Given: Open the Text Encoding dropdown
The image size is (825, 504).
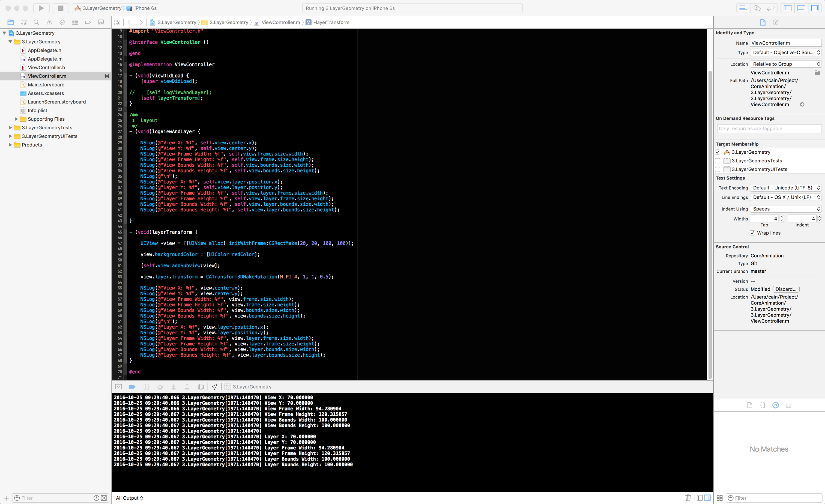Looking at the screenshot, I should click(x=785, y=188).
